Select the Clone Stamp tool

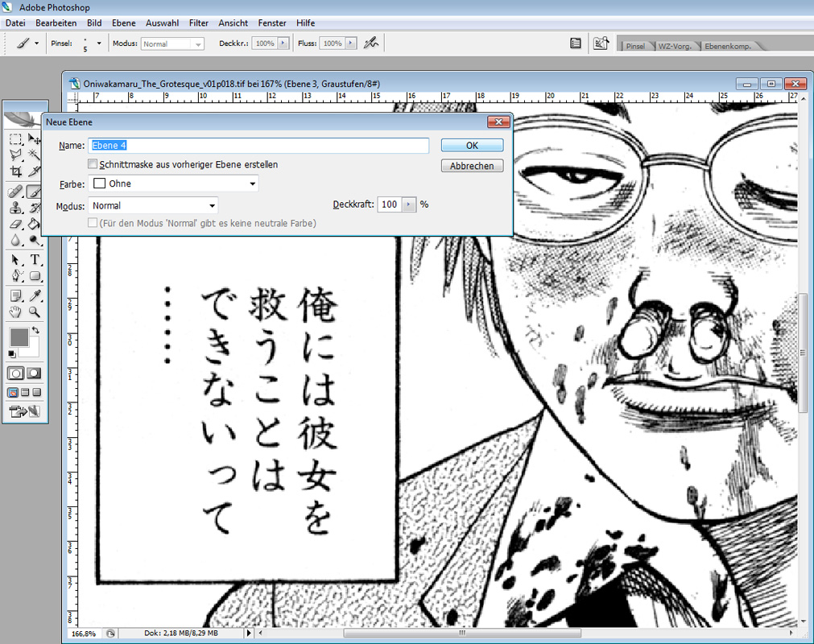coord(15,208)
